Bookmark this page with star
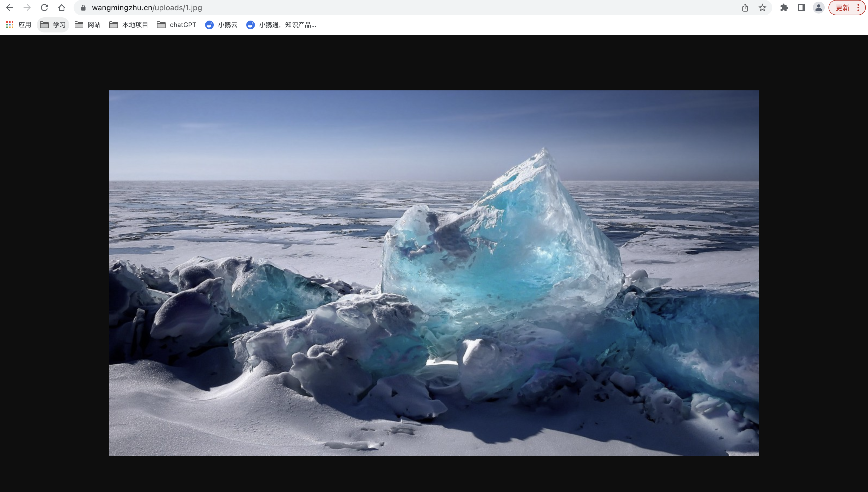The height and width of the screenshot is (492, 868). tap(762, 7)
